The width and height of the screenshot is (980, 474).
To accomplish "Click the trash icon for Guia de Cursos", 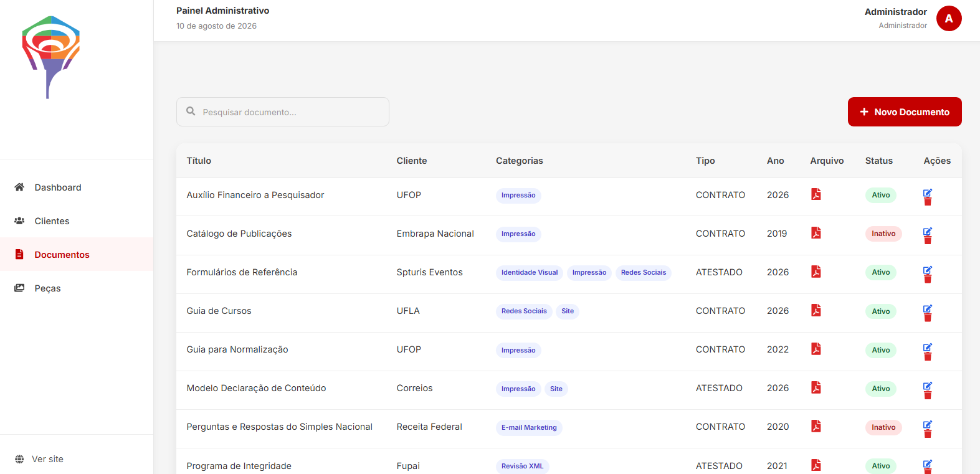I will 928,318.
